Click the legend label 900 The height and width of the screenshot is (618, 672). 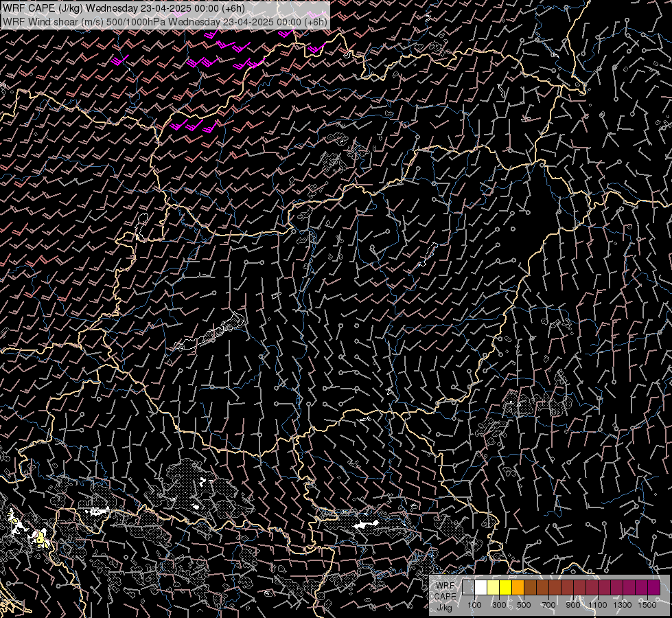[x=573, y=605]
